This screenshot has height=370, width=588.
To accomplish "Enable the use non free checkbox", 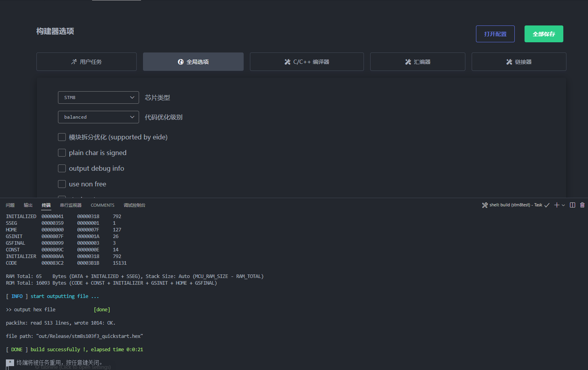I will point(62,184).
